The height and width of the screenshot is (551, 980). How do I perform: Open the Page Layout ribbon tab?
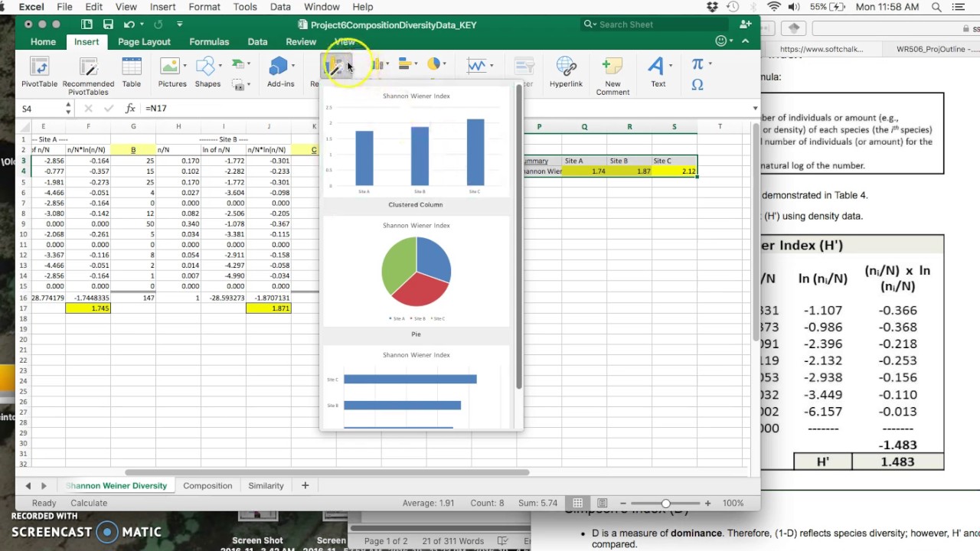pos(144,42)
